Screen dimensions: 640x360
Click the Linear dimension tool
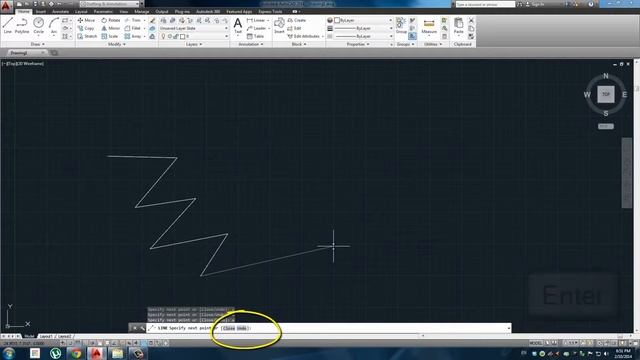point(256,20)
